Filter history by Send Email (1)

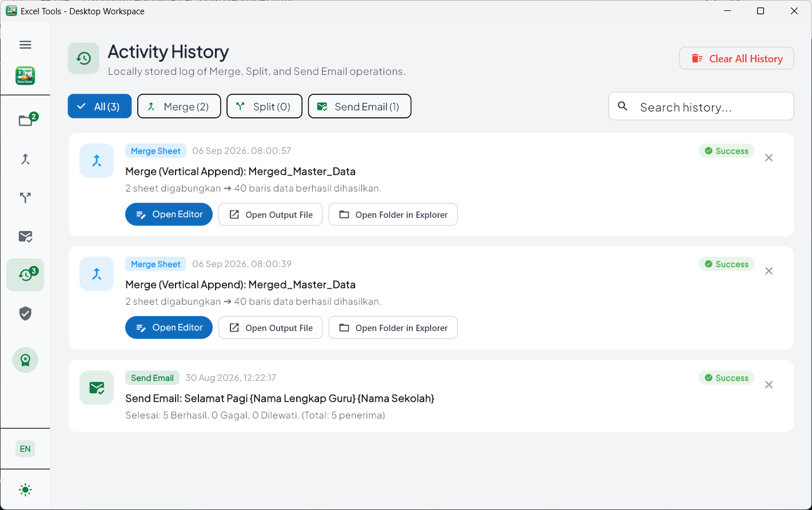360,106
